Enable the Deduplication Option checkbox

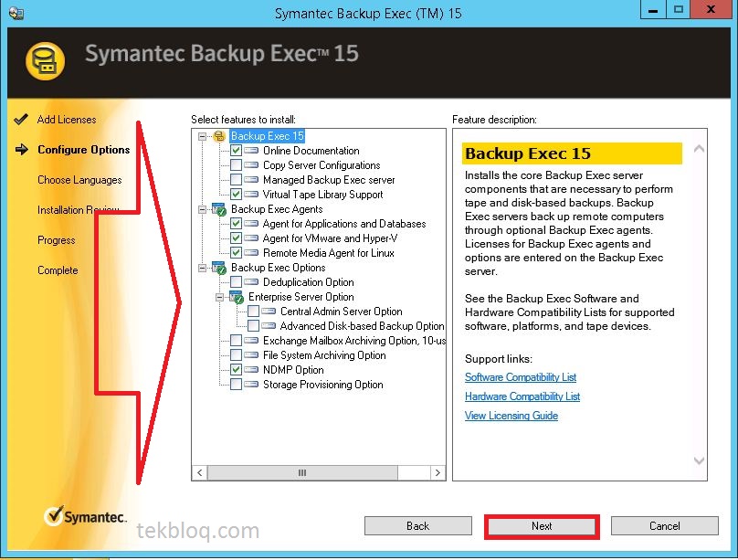click(237, 282)
